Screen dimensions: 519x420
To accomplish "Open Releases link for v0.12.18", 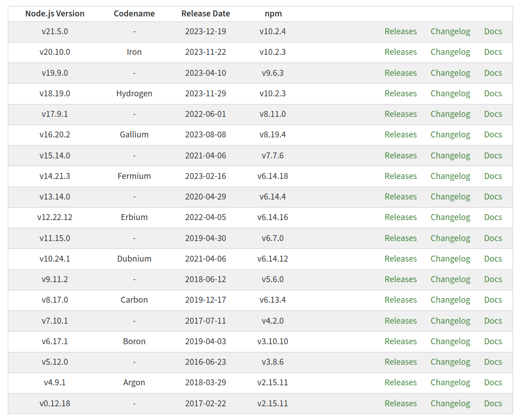I will pos(401,404).
